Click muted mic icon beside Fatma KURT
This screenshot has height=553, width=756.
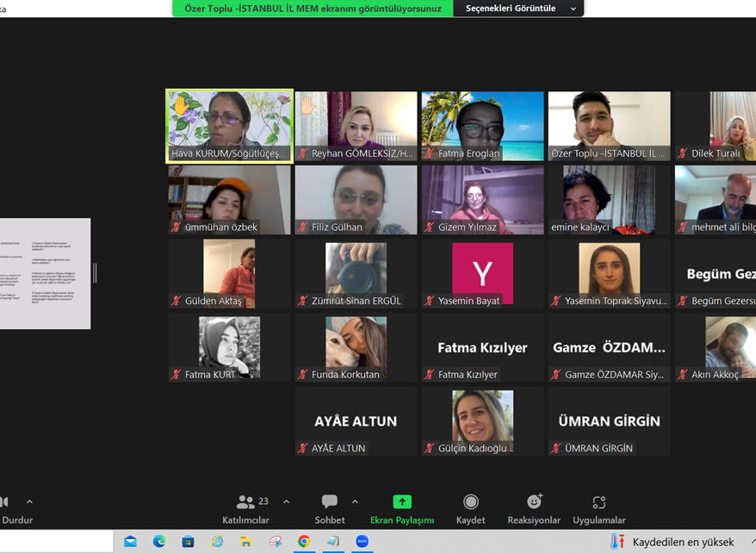(x=176, y=375)
